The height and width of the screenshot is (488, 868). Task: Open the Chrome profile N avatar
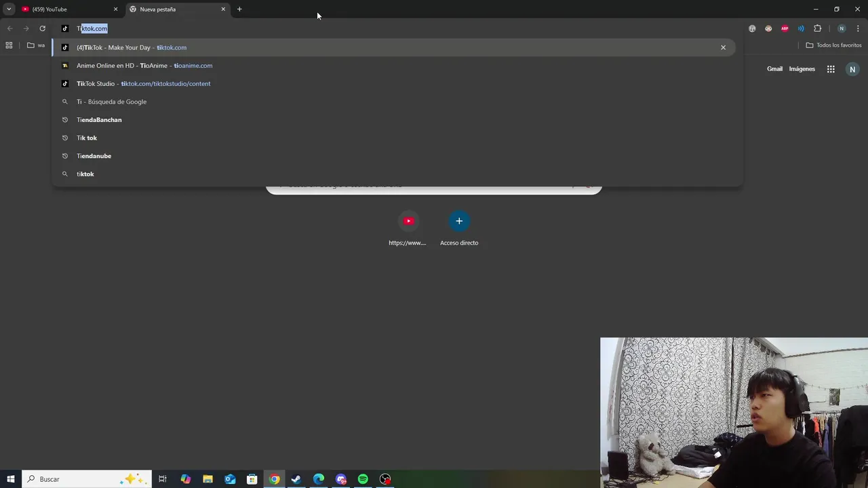[842, 28]
